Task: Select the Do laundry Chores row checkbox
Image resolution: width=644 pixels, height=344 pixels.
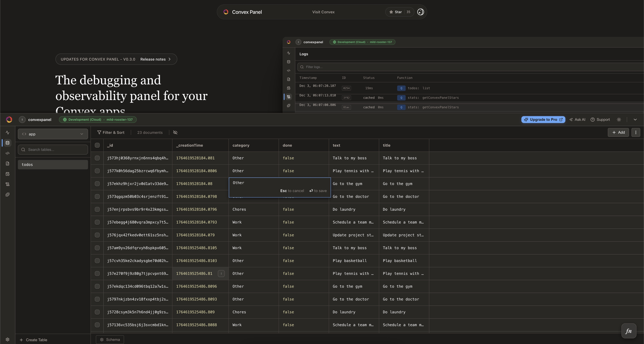Action: (97, 209)
